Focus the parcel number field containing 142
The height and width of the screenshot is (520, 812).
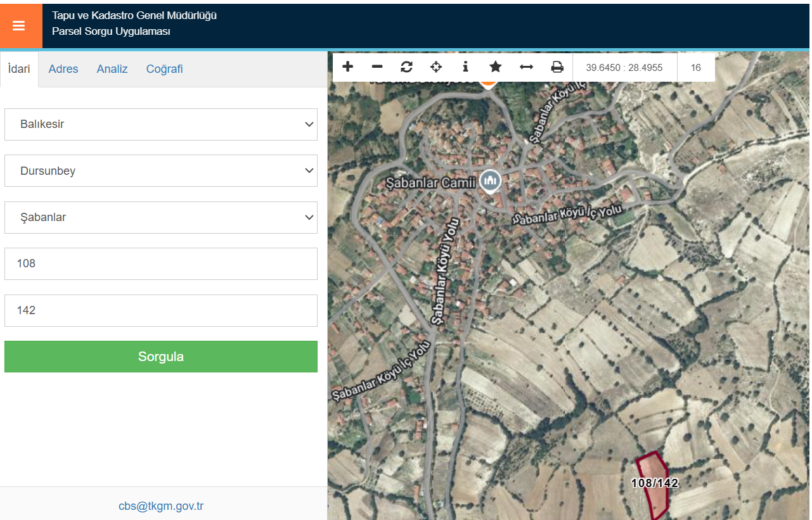point(161,310)
